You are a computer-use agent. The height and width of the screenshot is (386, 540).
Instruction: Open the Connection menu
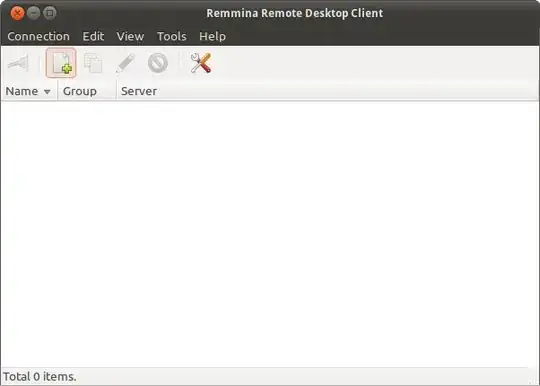(39, 36)
